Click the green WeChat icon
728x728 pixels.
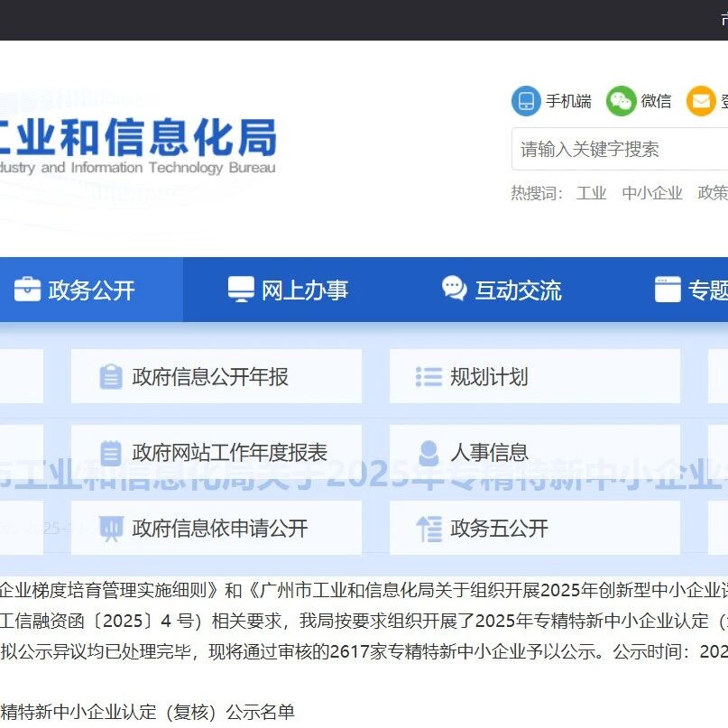621,101
